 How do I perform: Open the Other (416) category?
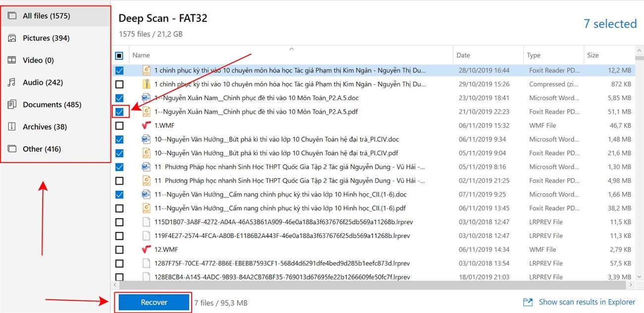click(55, 149)
